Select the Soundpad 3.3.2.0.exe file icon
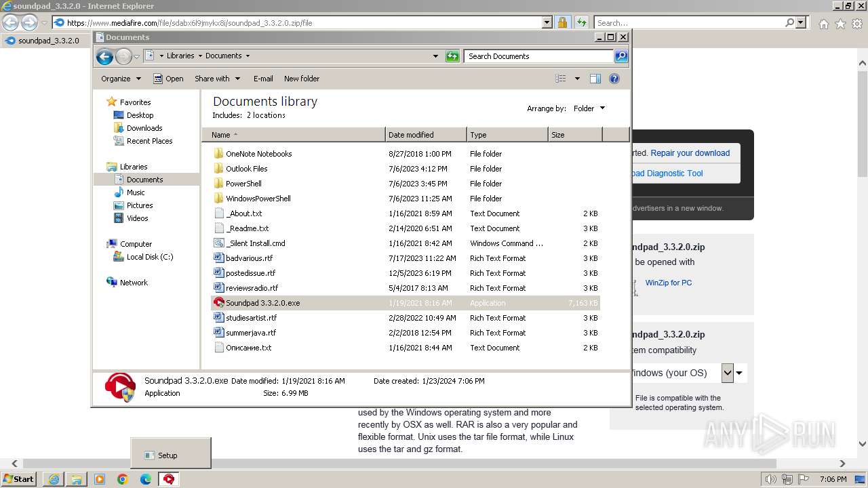The width and height of the screenshot is (868, 488). [218, 303]
